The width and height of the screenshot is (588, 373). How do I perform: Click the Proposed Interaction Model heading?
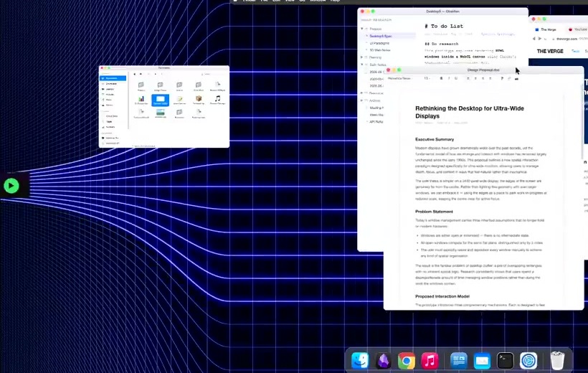[442, 296]
